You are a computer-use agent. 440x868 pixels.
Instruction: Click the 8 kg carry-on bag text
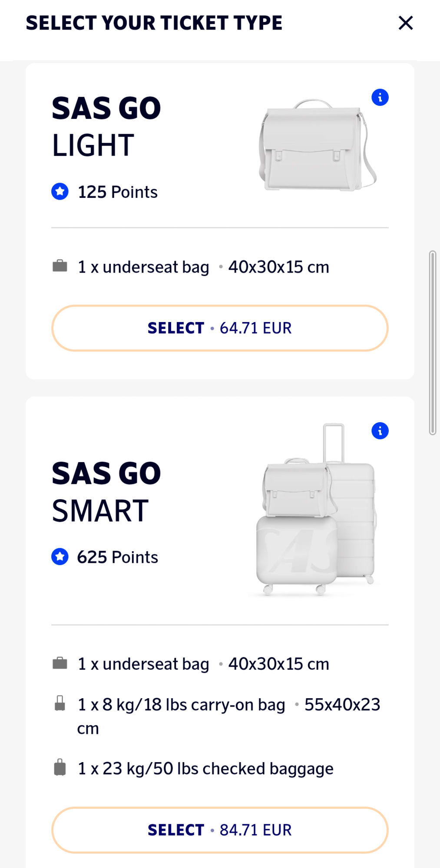[182, 705]
